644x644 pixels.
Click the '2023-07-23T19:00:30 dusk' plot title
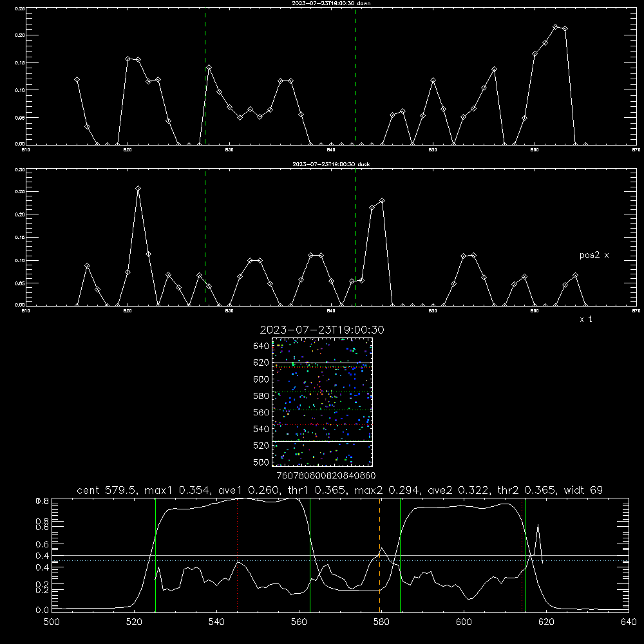click(x=331, y=164)
